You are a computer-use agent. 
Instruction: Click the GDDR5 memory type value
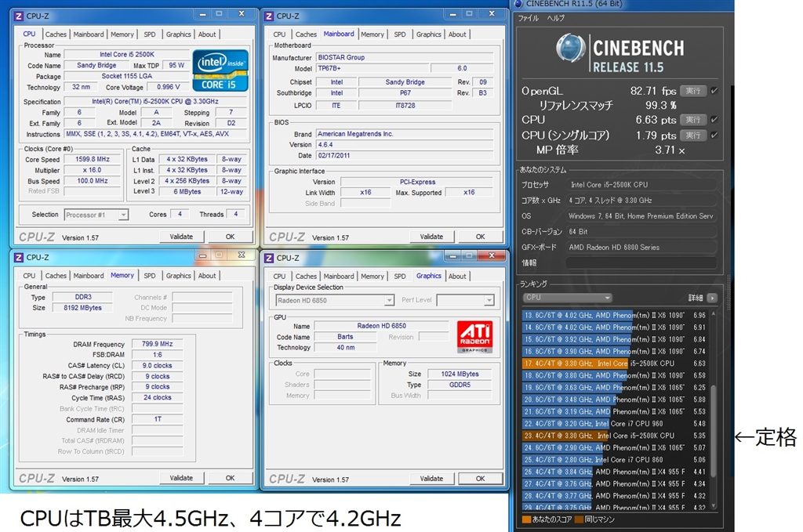(x=460, y=385)
